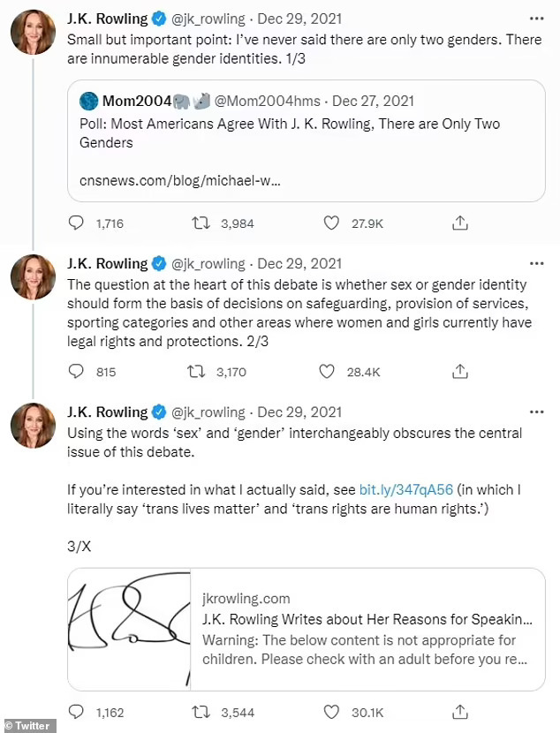Like the first tweet with 27.9K likes
Viewport: 560px width, 733px height.
click(x=331, y=223)
